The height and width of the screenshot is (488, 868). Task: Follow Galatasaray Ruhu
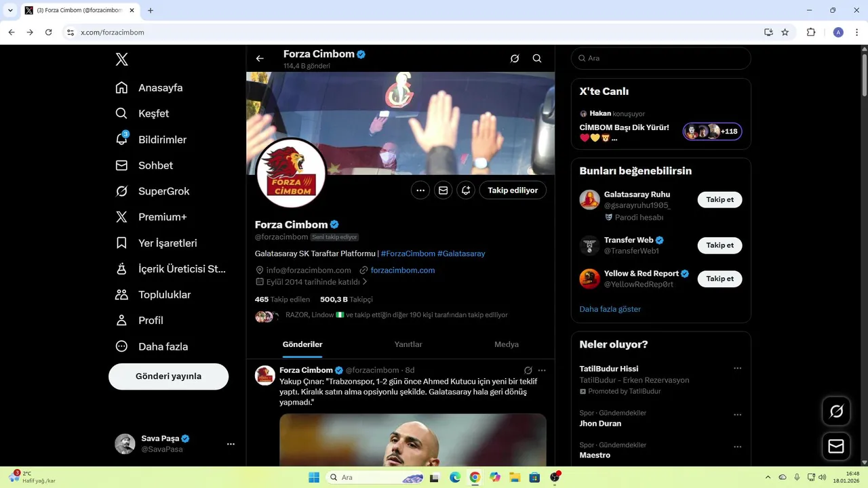pyautogui.click(x=720, y=200)
